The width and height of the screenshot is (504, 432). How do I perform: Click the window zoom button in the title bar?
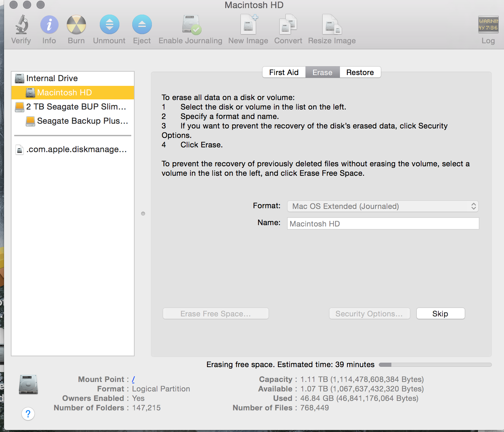41,5
